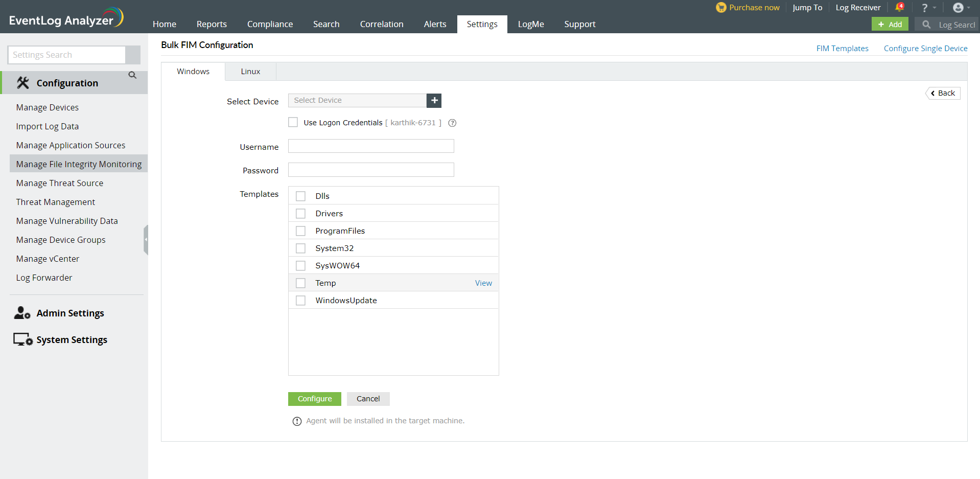The width and height of the screenshot is (980, 479).
Task: Click the Configuration tools icon
Action: (23, 83)
